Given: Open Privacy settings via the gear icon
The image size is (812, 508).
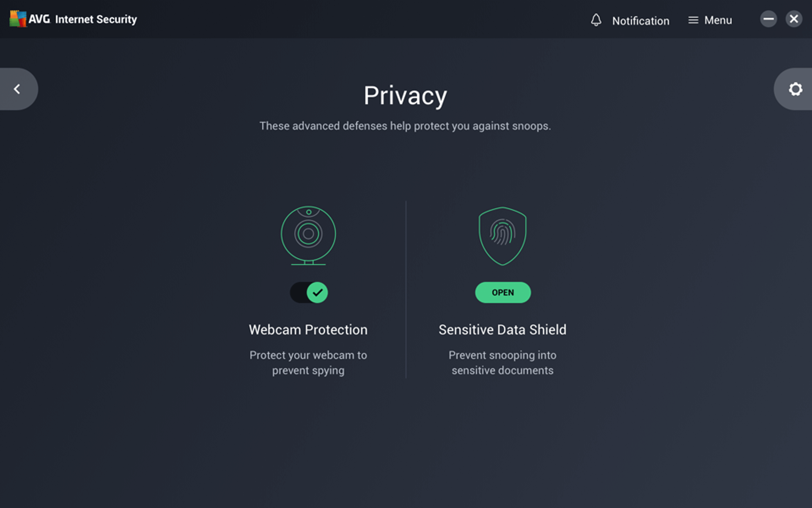Looking at the screenshot, I should coord(795,89).
